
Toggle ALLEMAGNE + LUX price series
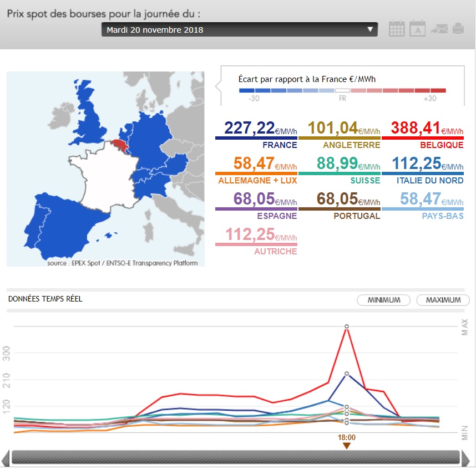(x=256, y=168)
